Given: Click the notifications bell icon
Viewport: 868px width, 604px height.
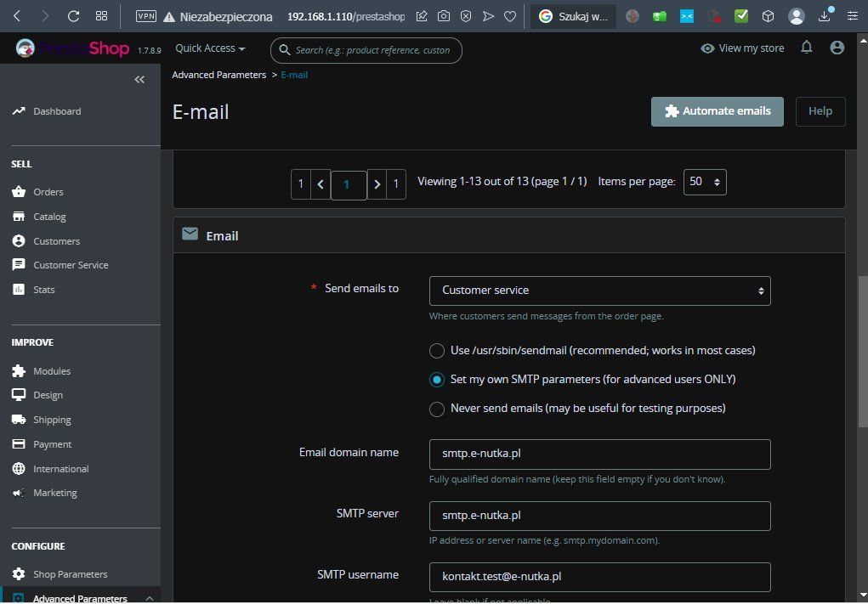Looking at the screenshot, I should coord(806,48).
